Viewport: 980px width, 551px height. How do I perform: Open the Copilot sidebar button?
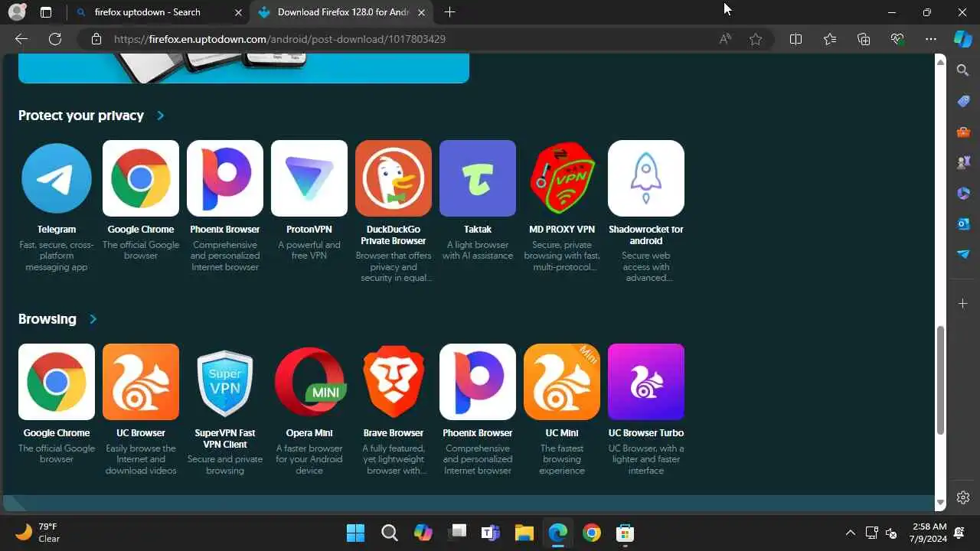point(962,39)
